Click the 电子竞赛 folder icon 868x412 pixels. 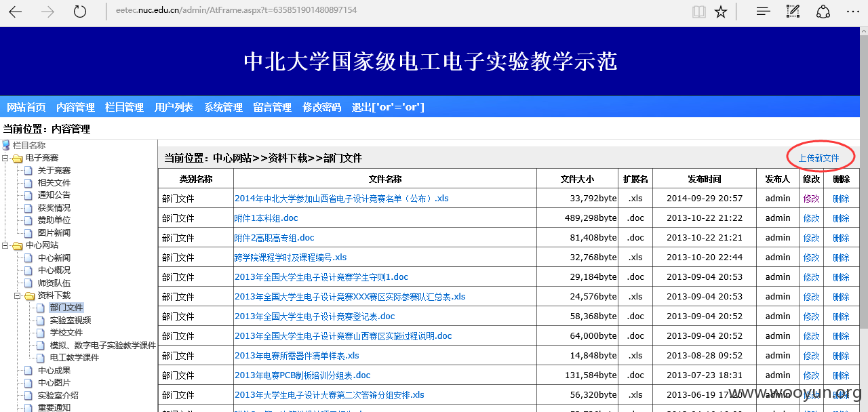17,158
